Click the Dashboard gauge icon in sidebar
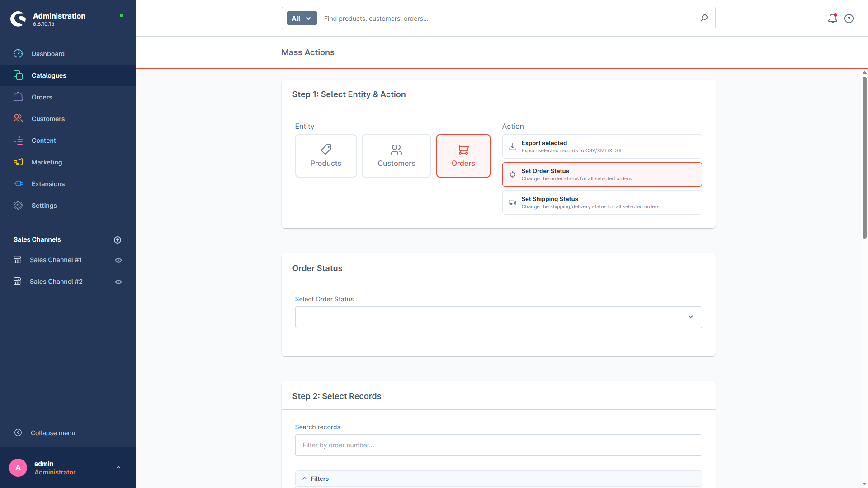 (x=18, y=54)
